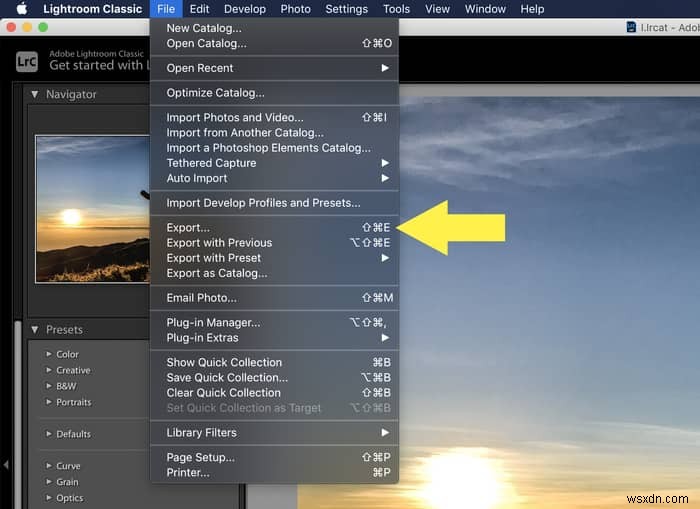Expand the B&W preset group

[49, 386]
